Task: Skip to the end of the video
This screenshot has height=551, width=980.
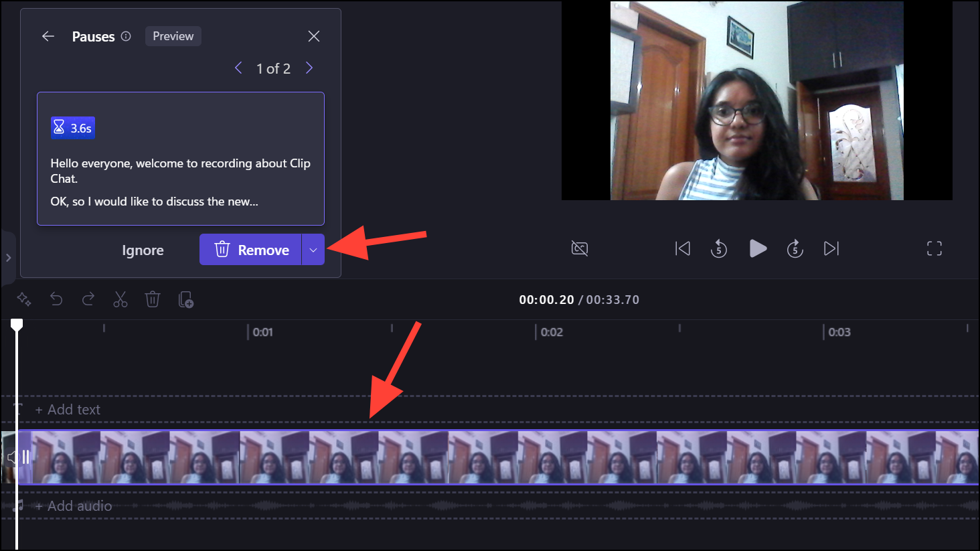Action: pos(831,249)
